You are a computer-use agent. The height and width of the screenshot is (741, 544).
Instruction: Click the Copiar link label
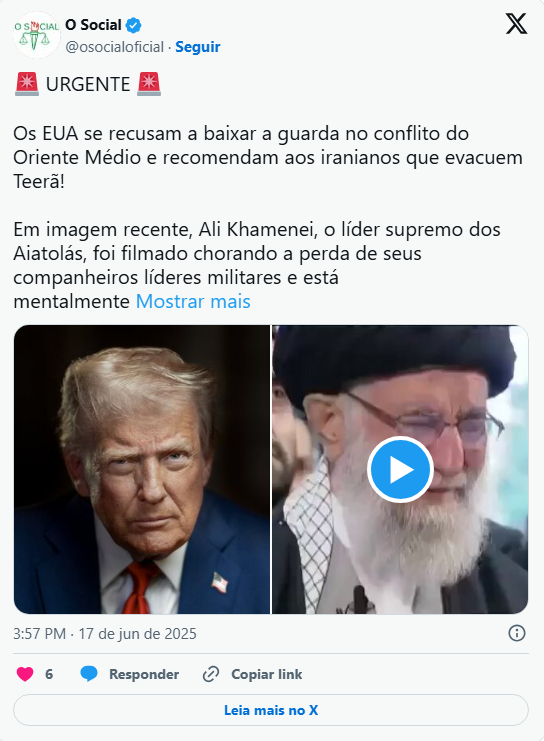click(x=267, y=674)
